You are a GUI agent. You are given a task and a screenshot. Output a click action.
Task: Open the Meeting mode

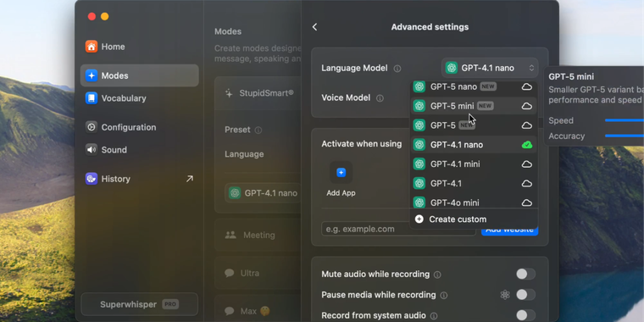pos(258,235)
